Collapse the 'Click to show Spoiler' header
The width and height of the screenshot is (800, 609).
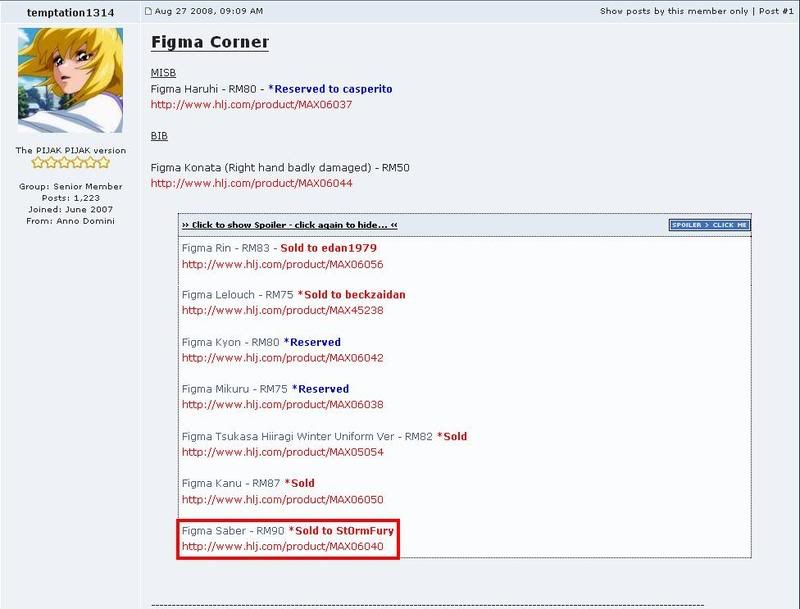tap(290, 226)
